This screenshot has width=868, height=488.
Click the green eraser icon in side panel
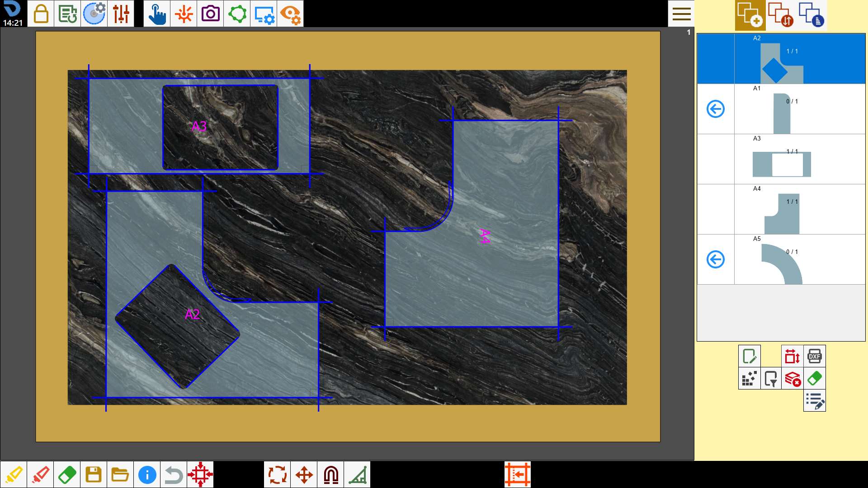pos(815,378)
